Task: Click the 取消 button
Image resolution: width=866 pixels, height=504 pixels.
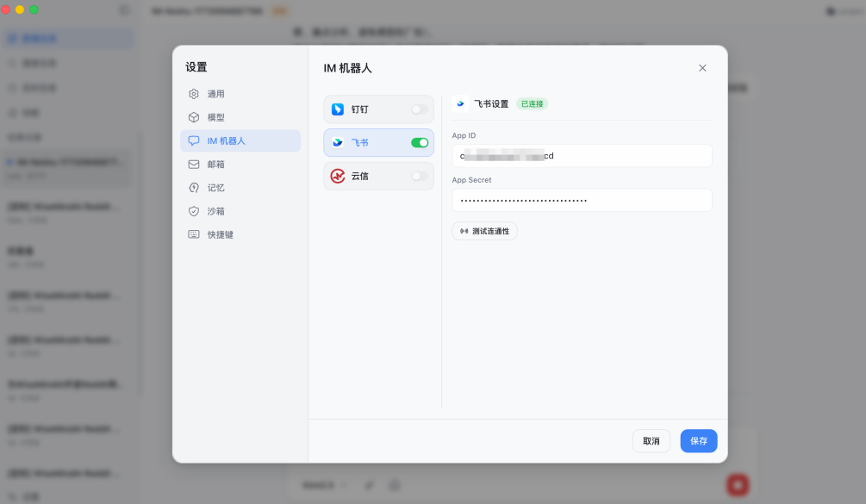Action: pos(651,441)
